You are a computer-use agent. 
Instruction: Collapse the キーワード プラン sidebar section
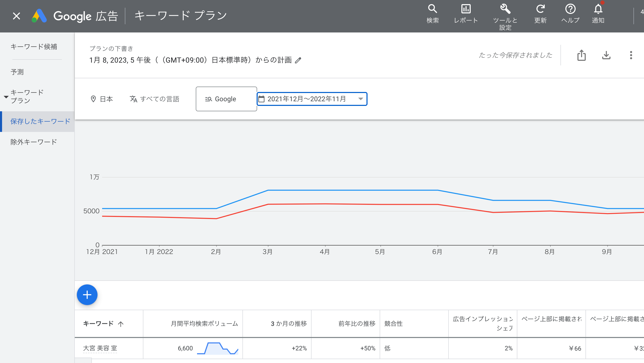click(x=6, y=97)
